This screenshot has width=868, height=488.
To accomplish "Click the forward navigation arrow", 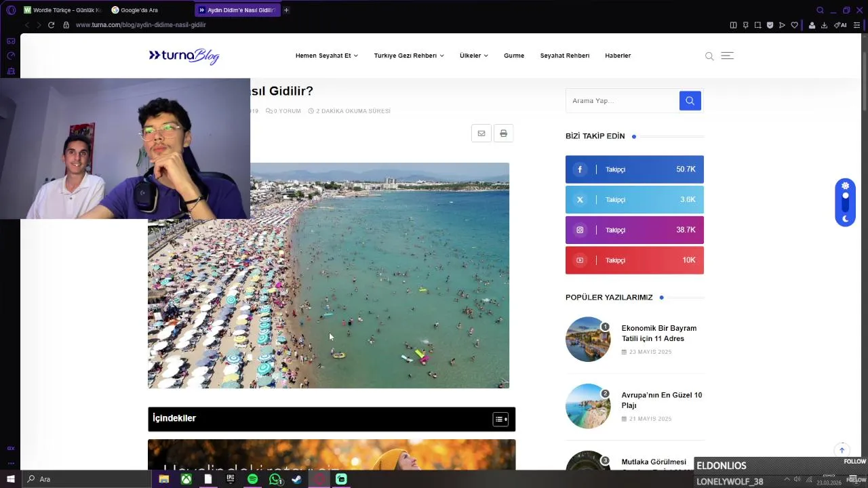I will pos(39,25).
